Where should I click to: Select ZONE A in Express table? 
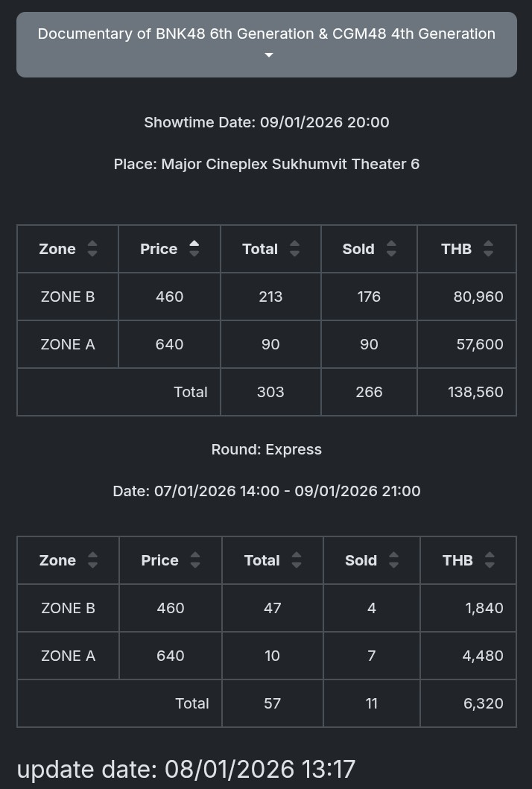(68, 656)
